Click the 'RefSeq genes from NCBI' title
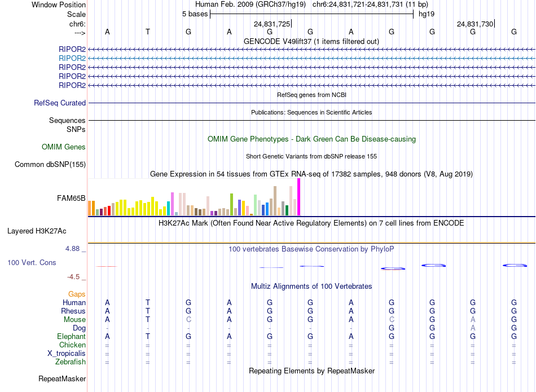The image size is (536, 392). (x=312, y=95)
